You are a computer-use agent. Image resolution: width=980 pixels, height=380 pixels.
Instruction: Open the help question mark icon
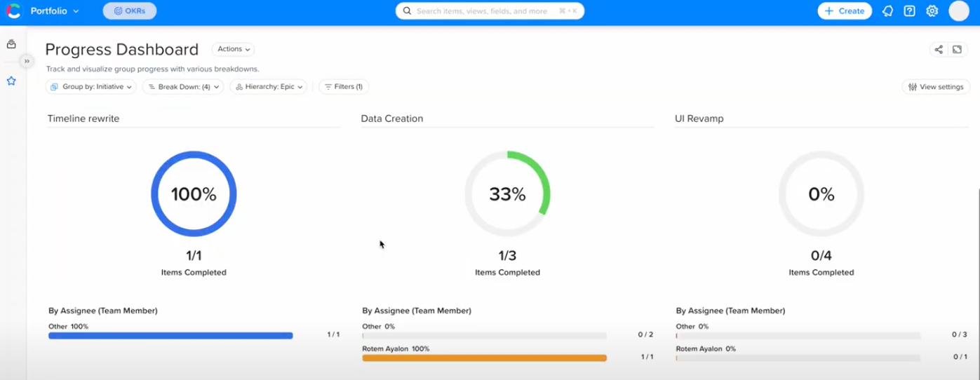[909, 11]
